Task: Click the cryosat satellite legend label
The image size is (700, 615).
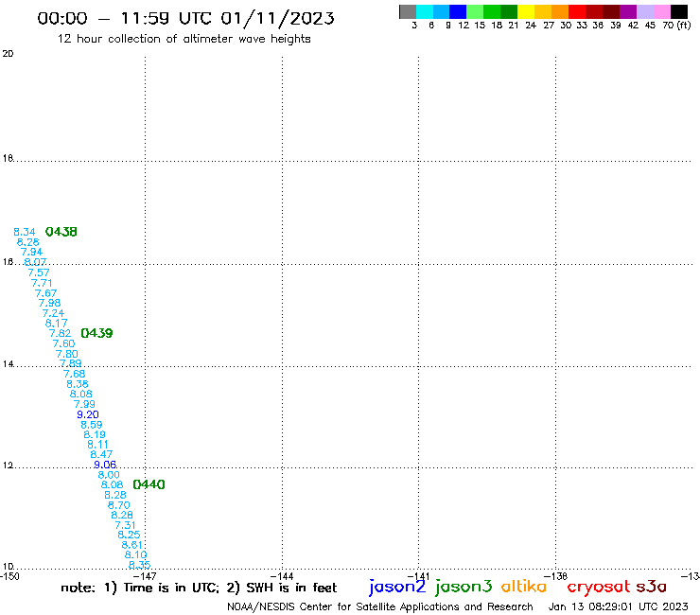Action: (599, 588)
